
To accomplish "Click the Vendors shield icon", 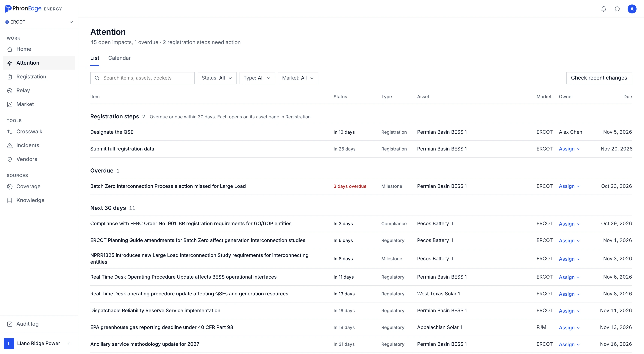I will point(10,159).
